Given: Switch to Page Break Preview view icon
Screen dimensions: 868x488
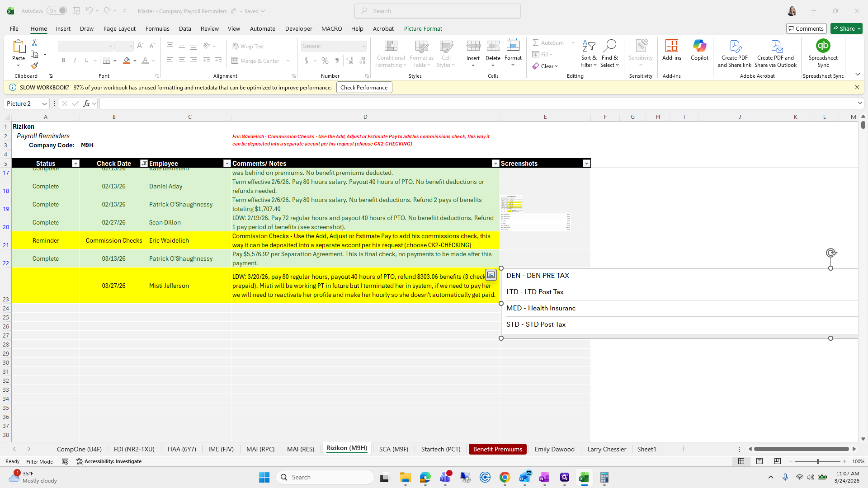Looking at the screenshot, I should tap(778, 461).
